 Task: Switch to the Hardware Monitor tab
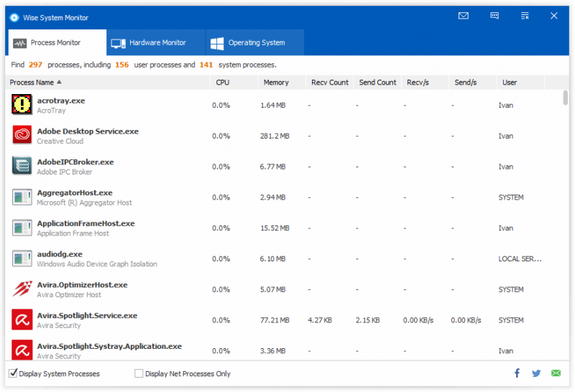click(x=156, y=42)
